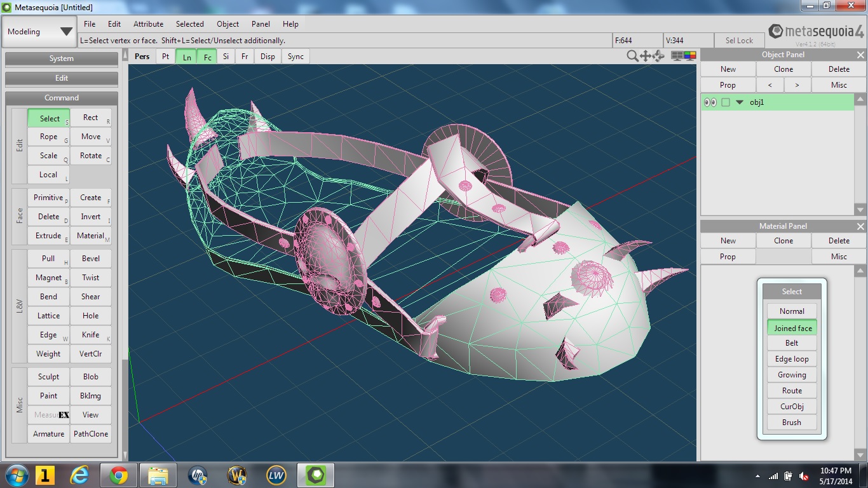Viewport: 868px width, 488px height.
Task: Open the Attribute menu
Action: pyautogui.click(x=149, y=24)
